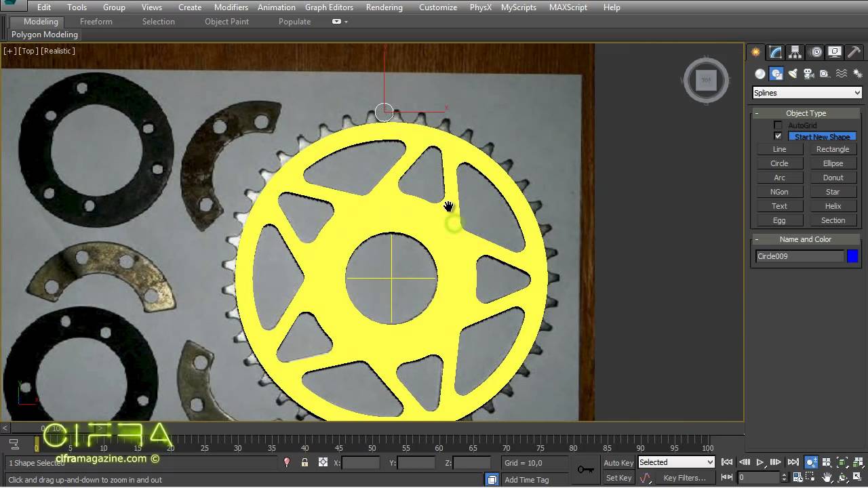
Task: Select the Zoom Region tool
Action: tap(811, 478)
